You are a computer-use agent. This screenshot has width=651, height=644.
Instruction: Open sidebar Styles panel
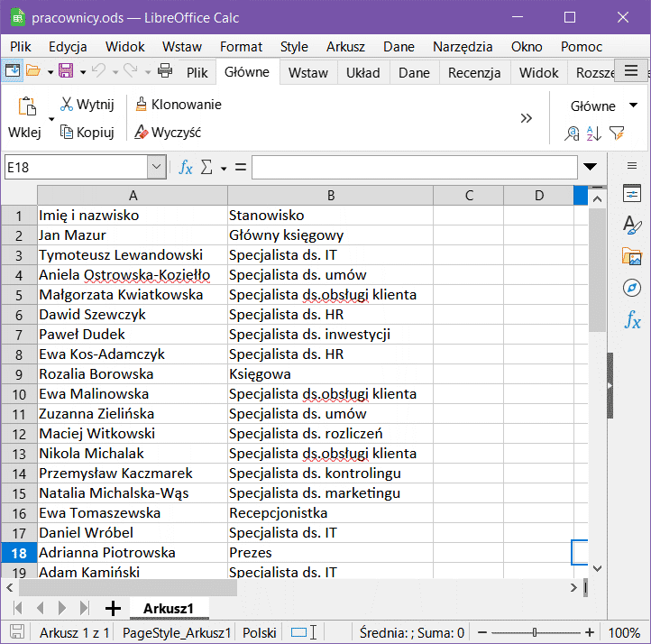[x=632, y=225]
